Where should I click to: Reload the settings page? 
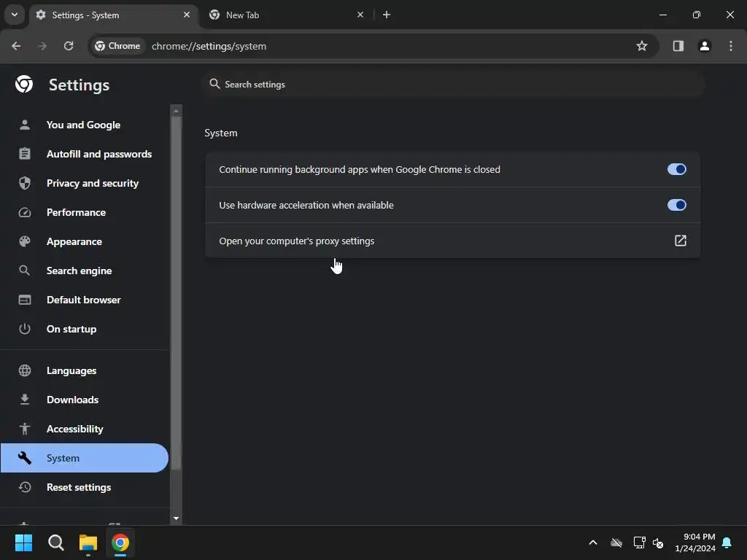pos(69,46)
